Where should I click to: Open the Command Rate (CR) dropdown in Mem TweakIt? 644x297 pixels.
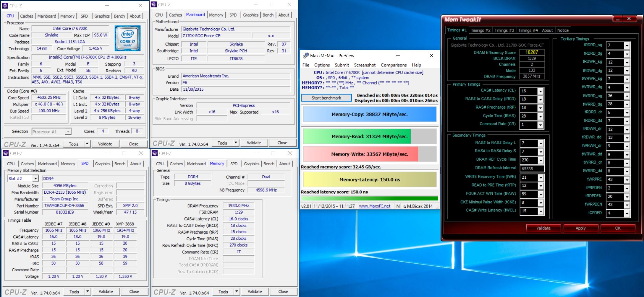coord(540,125)
